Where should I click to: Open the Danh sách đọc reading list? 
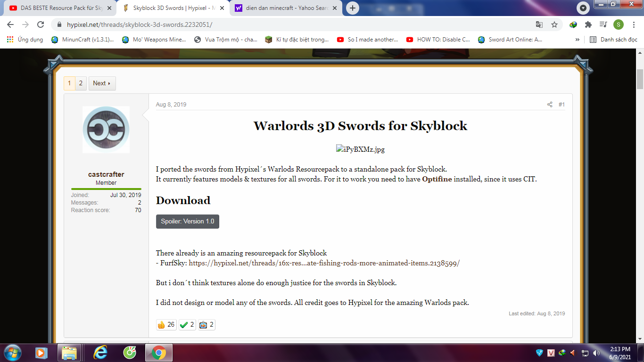[614, 40]
